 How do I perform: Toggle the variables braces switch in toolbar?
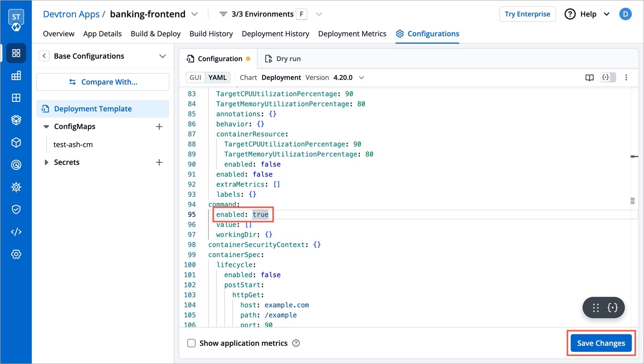click(x=609, y=78)
